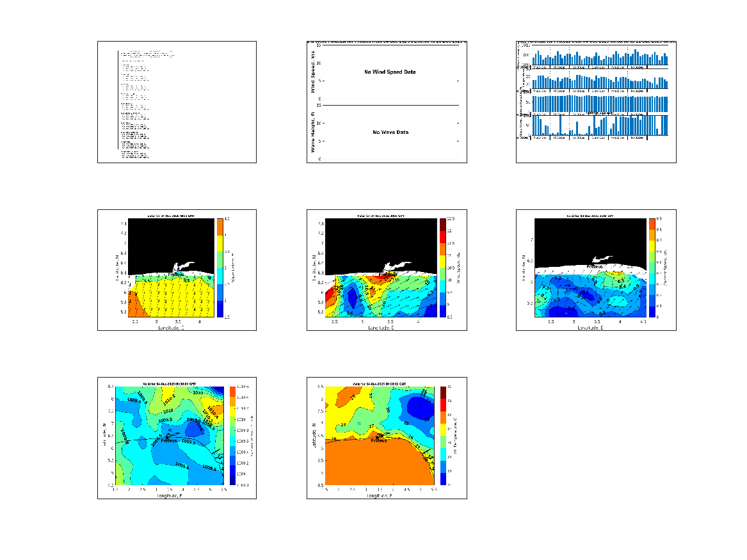This screenshot has height=560, width=747.
Task: Click Proteus label on the pressure map
Action: pyautogui.click(x=169, y=440)
